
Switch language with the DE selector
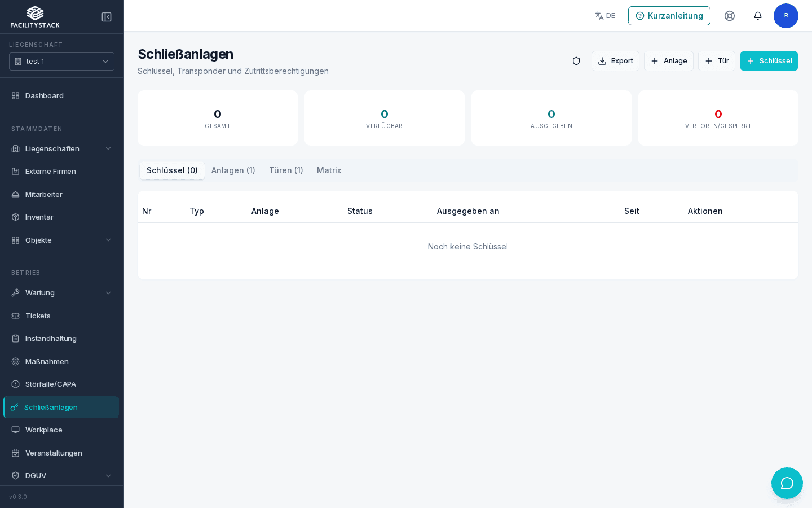tap(605, 16)
